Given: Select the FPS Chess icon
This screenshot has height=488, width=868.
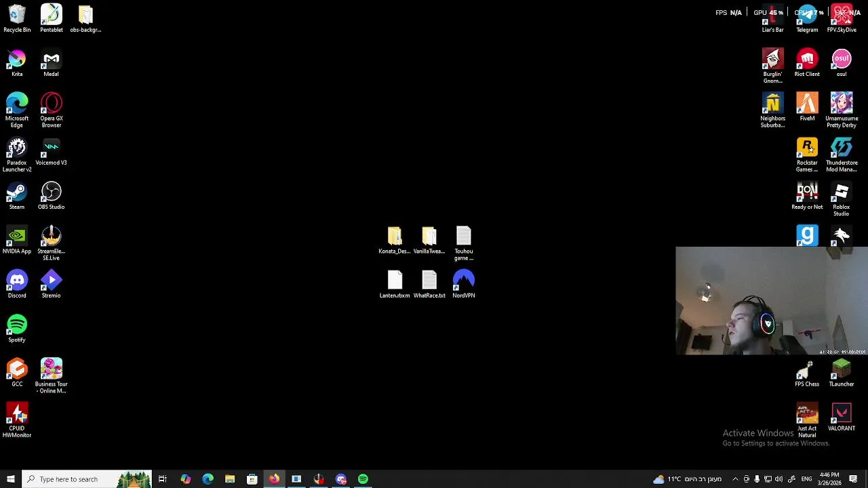Looking at the screenshot, I should [x=807, y=373].
